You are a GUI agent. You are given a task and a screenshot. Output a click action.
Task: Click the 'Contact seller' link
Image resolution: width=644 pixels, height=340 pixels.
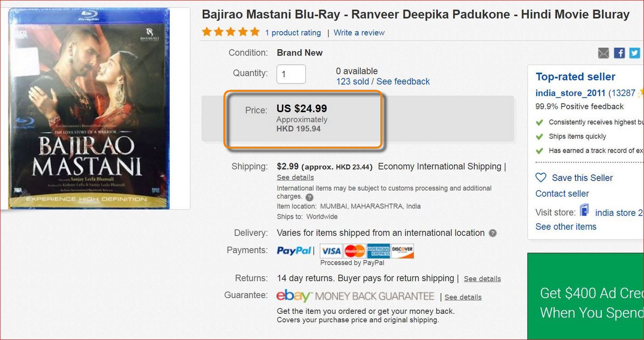(562, 193)
